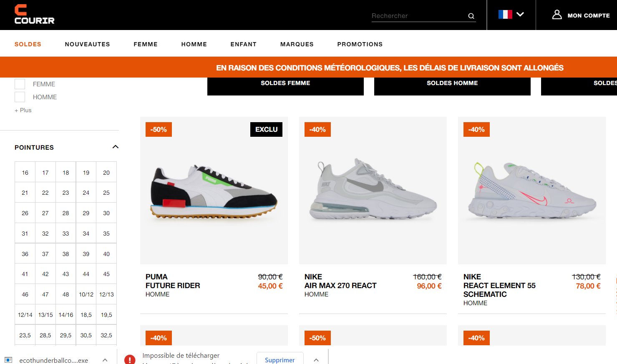Click the EXCLU badge on Puma shoe
This screenshot has height=364, width=617.
coord(266,129)
